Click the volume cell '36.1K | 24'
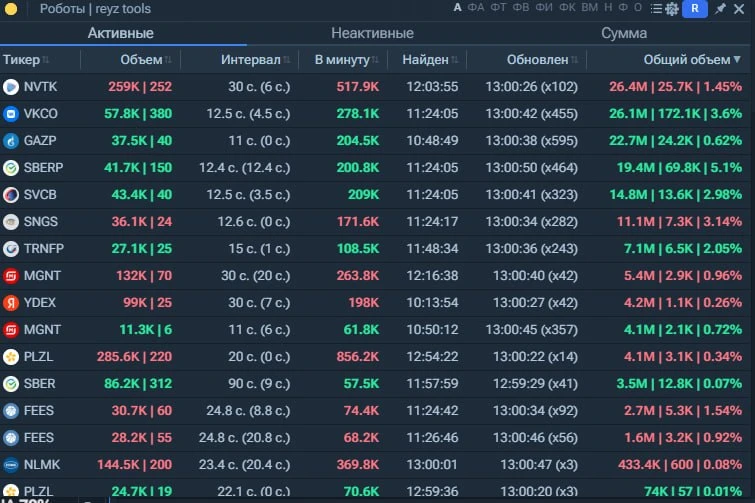This screenshot has width=755, height=503. [x=142, y=221]
